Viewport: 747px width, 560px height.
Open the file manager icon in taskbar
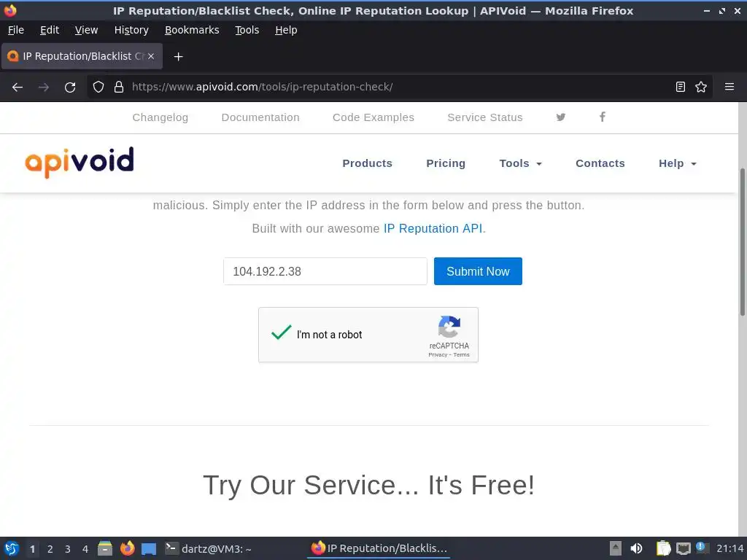tap(105, 548)
